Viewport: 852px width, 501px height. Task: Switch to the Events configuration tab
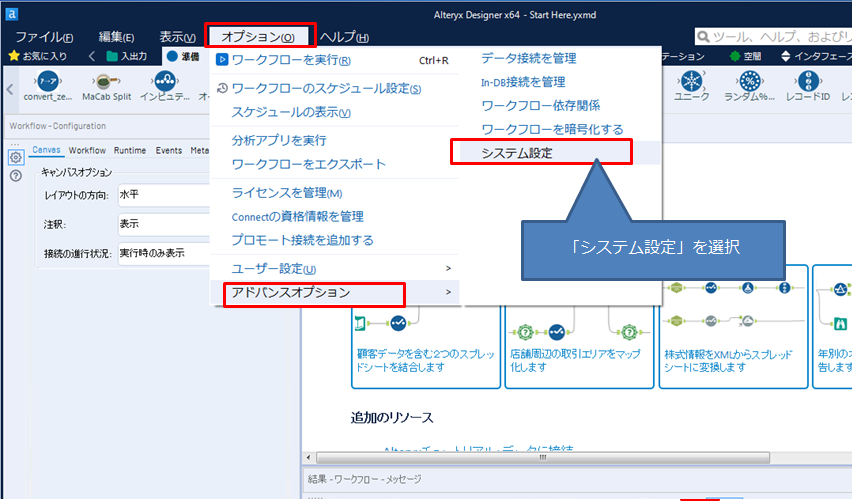click(x=168, y=151)
